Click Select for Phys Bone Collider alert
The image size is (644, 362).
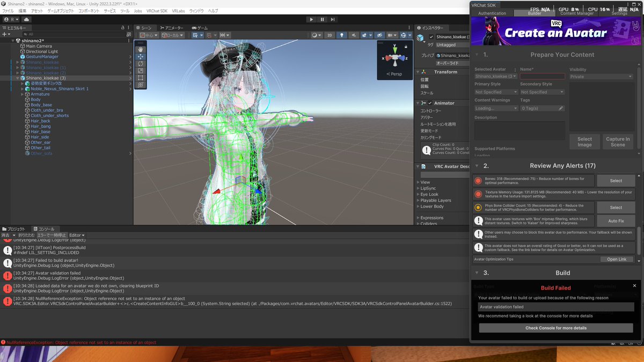(x=616, y=208)
